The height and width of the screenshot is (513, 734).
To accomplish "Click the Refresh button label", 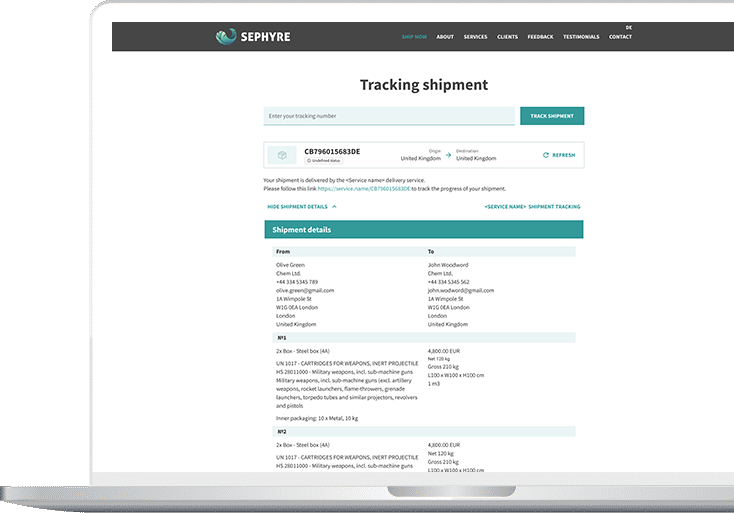I will [x=564, y=155].
